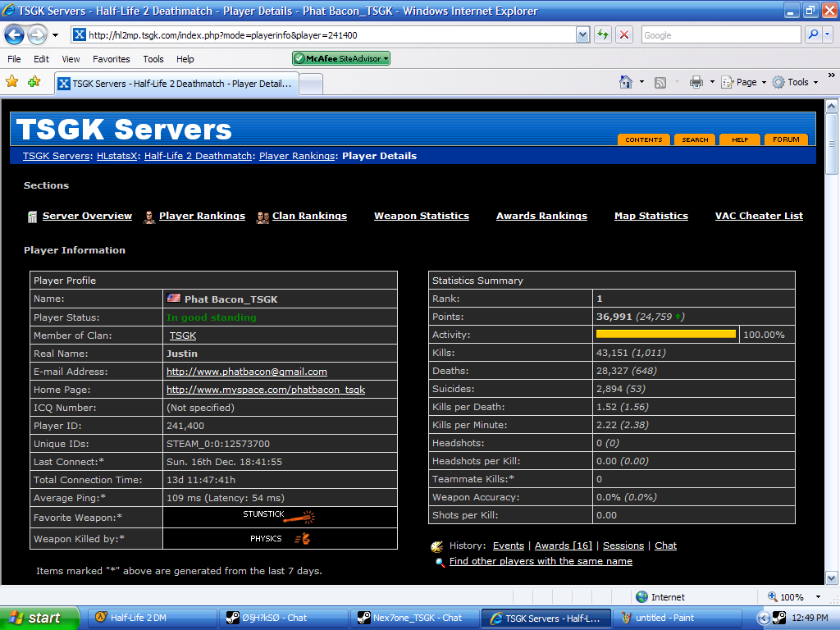The width and height of the screenshot is (840, 630).
Task: Click the Favorites Center star icon
Action: 12,82
